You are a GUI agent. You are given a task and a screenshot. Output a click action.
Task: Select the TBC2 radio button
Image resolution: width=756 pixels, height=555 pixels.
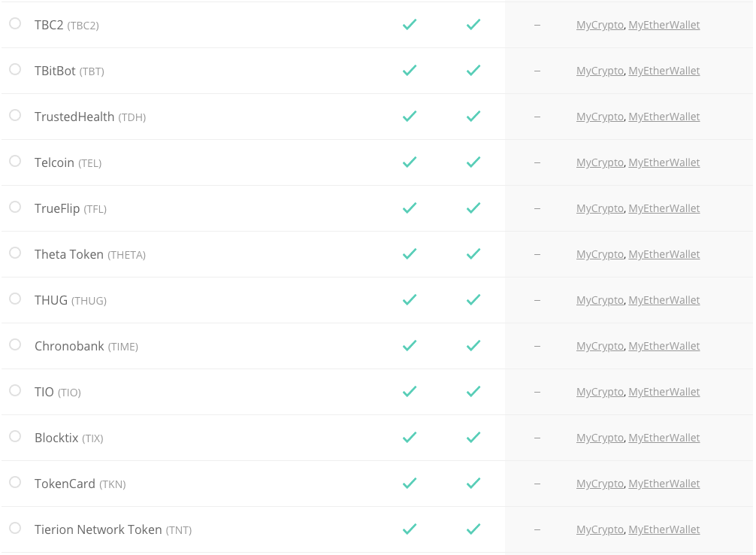click(x=15, y=24)
